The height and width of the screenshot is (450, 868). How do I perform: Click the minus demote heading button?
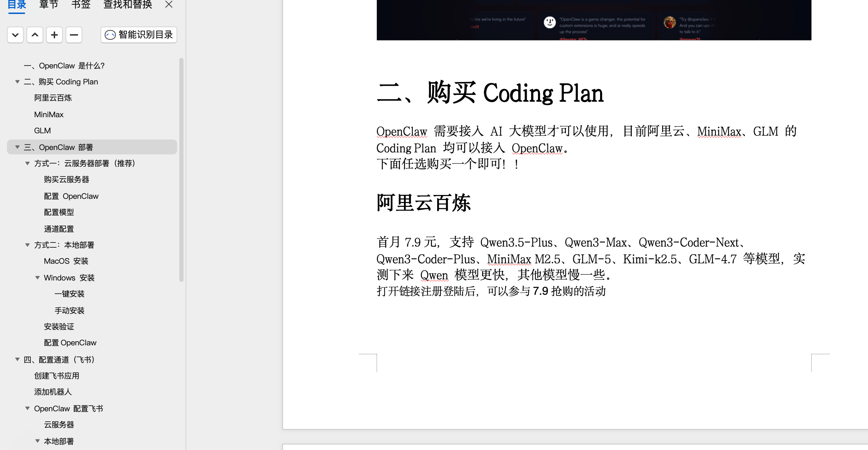[x=74, y=35]
